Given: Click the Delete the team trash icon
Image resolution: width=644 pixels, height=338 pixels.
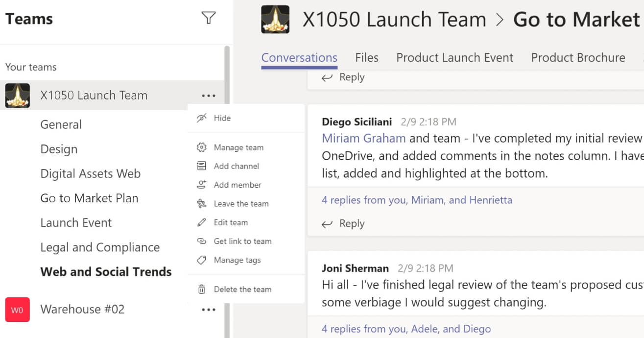Looking at the screenshot, I should [x=201, y=290].
